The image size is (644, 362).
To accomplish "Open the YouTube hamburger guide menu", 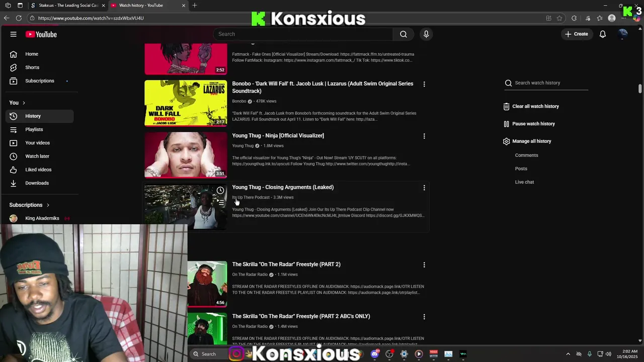I will [14, 34].
